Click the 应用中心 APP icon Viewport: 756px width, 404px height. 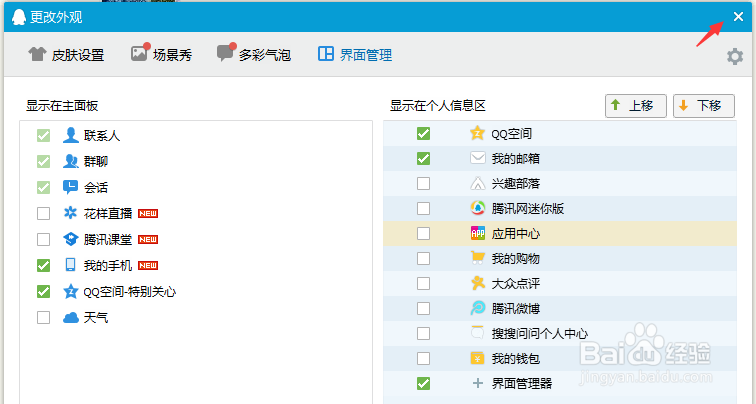[x=477, y=233]
